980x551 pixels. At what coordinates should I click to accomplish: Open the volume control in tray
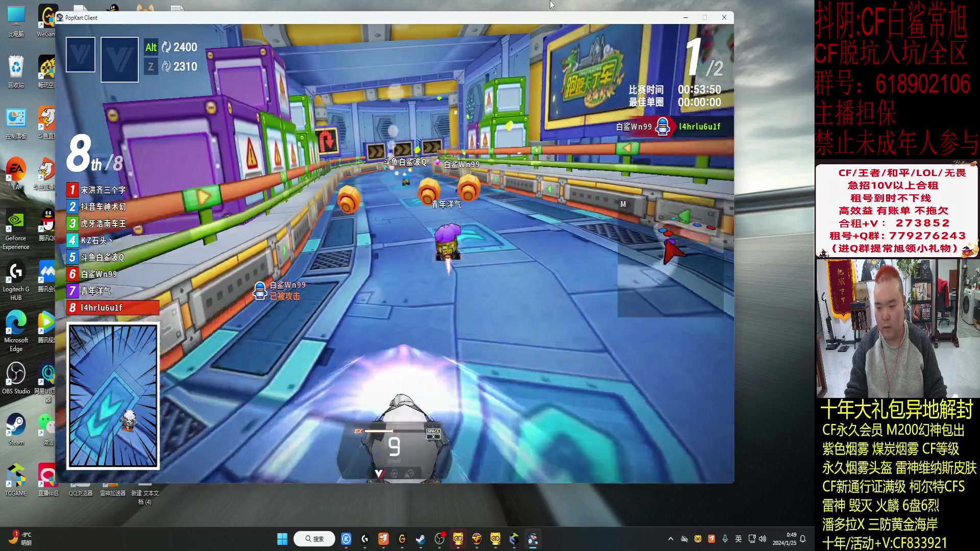coord(763,539)
